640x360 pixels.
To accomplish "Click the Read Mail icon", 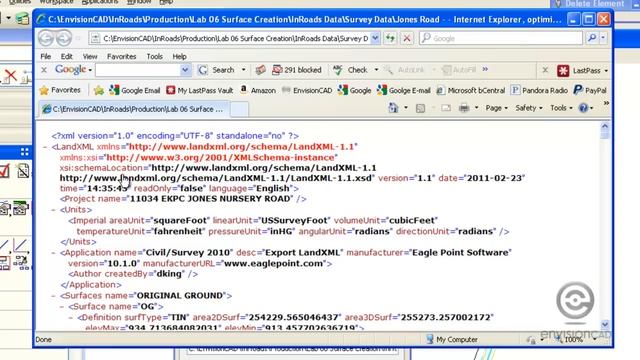I will pyautogui.click(x=446, y=108).
